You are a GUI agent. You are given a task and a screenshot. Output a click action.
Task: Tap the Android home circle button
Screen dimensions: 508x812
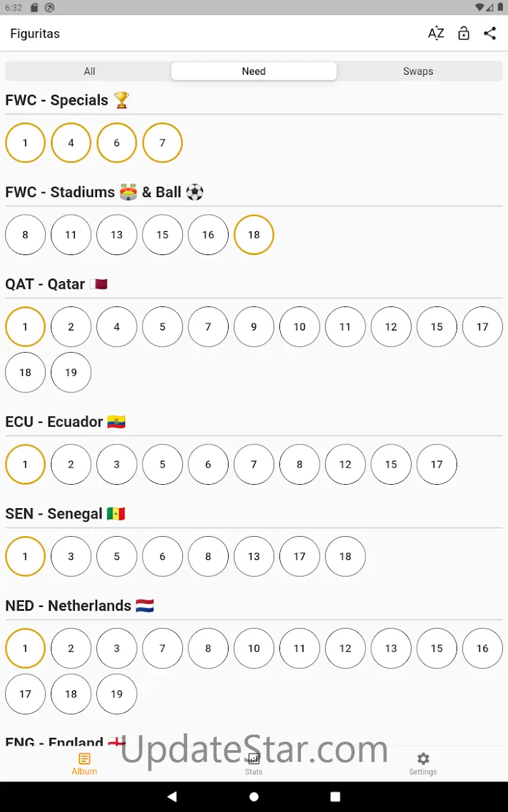[x=254, y=796]
